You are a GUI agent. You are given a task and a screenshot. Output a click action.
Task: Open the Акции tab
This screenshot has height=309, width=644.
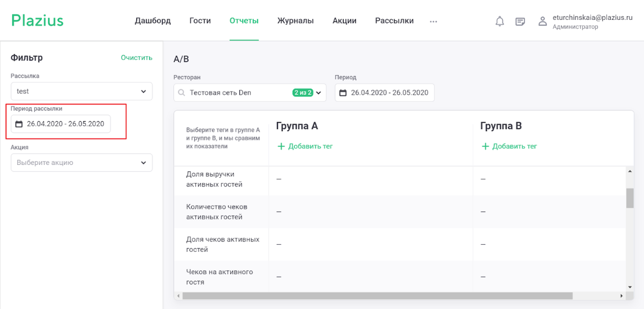click(344, 20)
